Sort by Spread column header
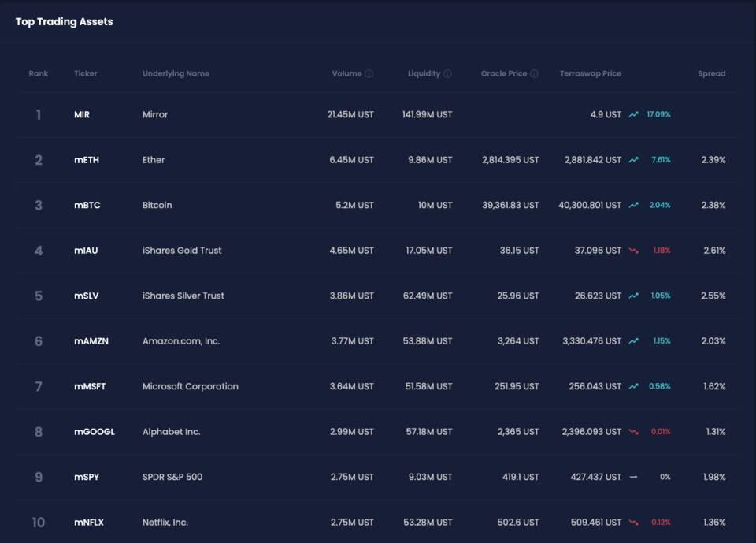This screenshot has width=756, height=543. point(711,74)
